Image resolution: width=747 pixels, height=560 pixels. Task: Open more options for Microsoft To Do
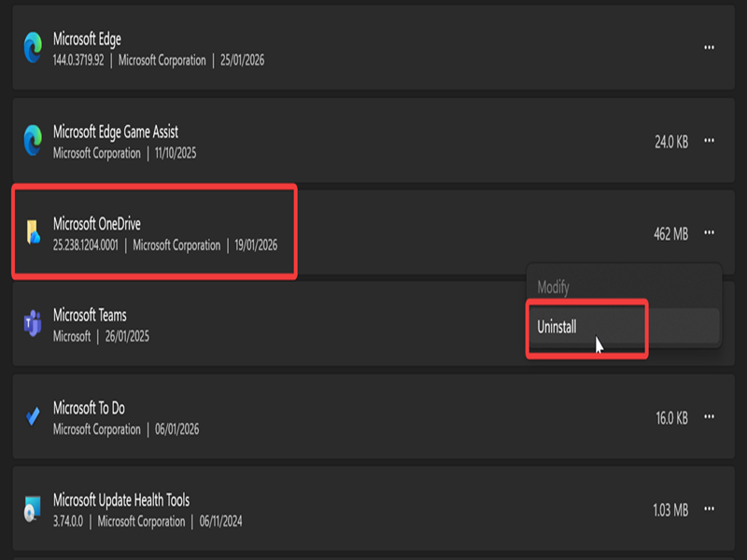coord(709,417)
